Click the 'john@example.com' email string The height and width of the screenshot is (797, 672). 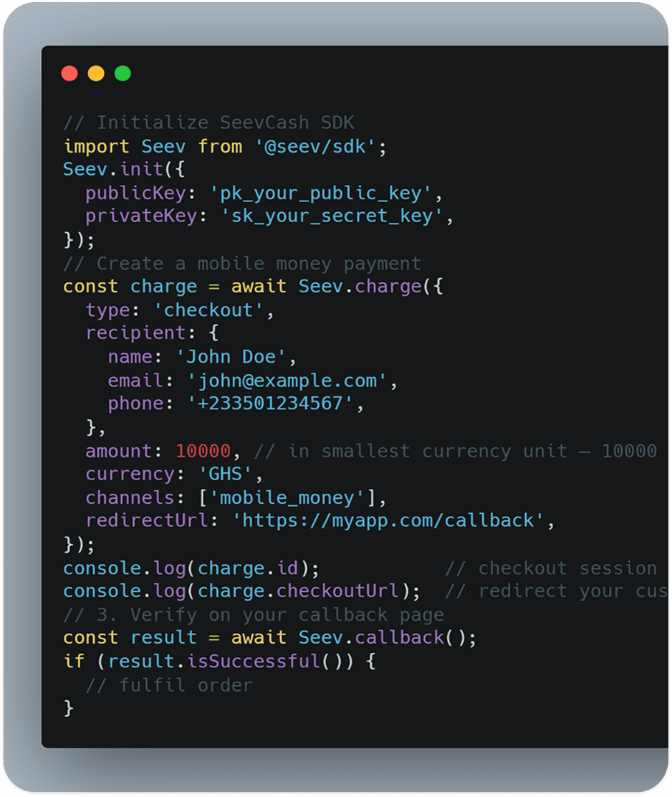(287, 381)
